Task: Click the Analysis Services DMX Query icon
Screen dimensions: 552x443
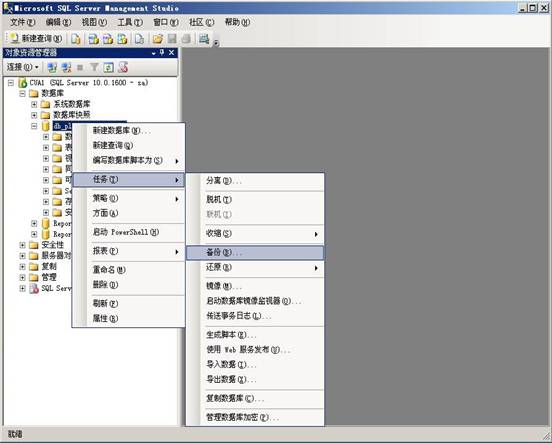Action: tap(108, 38)
